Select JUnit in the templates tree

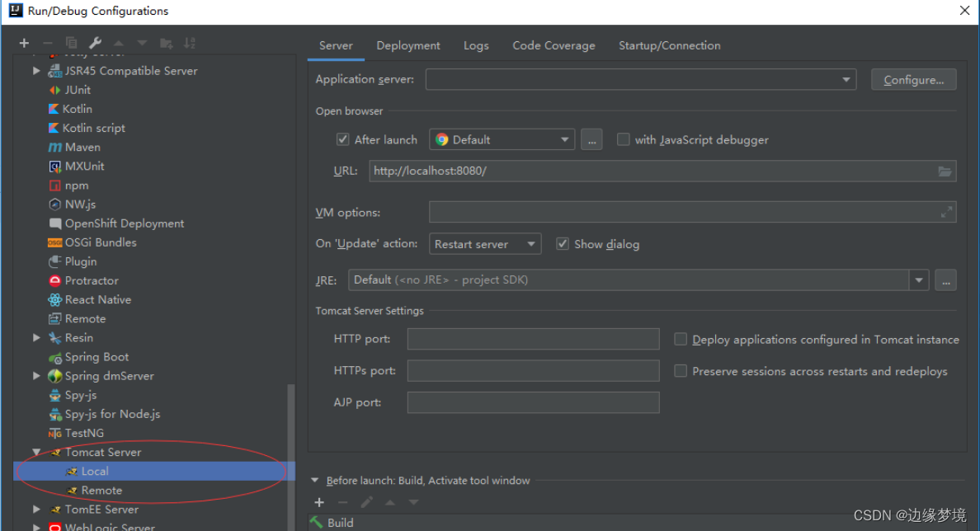(78, 90)
